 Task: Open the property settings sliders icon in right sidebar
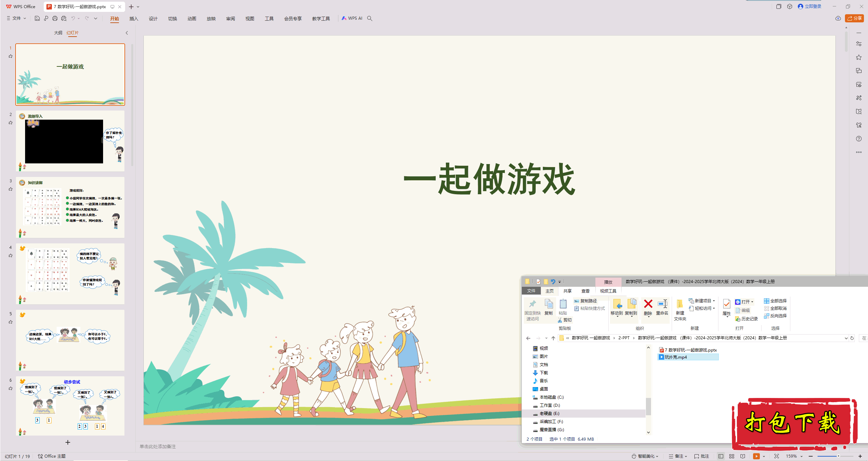(859, 44)
